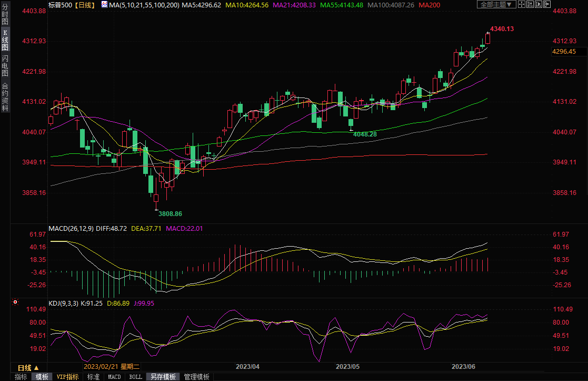The width and height of the screenshot is (588, 381).
Task: Apply the 标准 template
Action: [93, 377]
